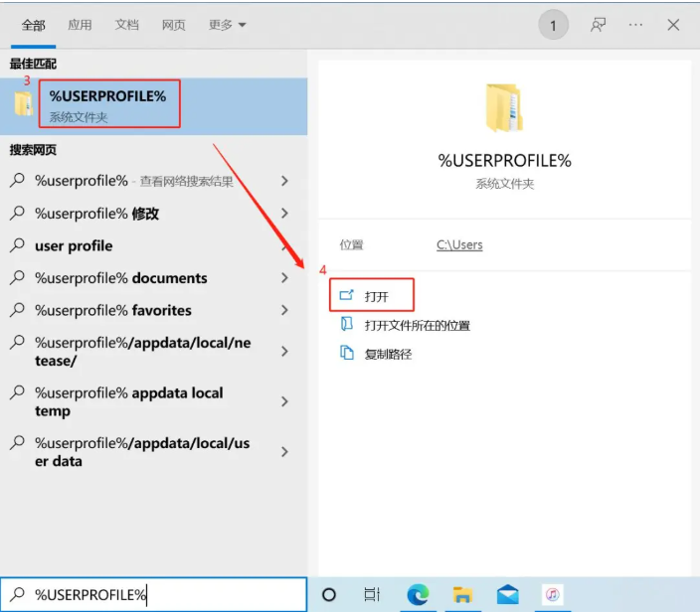Click search icon next to %userprofile% favorites
This screenshot has width=700, height=614.
(18, 309)
